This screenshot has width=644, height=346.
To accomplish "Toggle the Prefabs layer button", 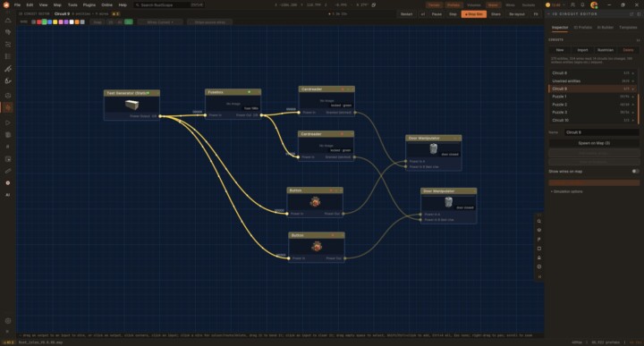I will pos(453,5).
